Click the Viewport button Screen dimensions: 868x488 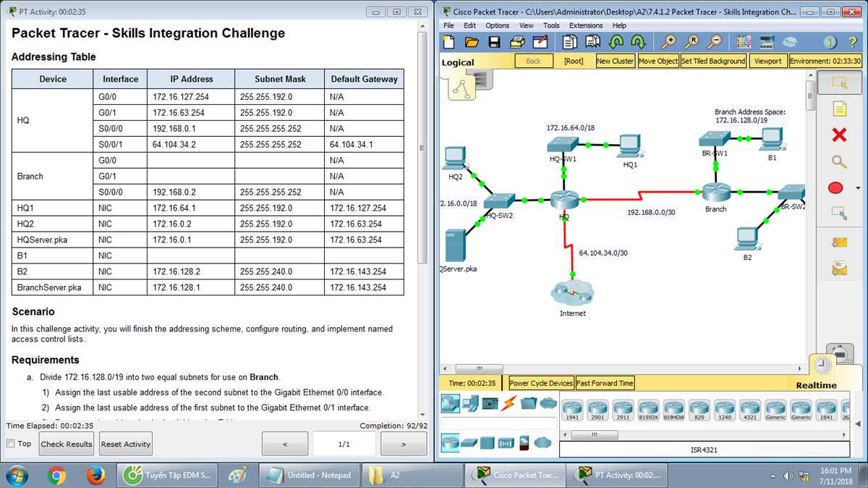point(768,61)
